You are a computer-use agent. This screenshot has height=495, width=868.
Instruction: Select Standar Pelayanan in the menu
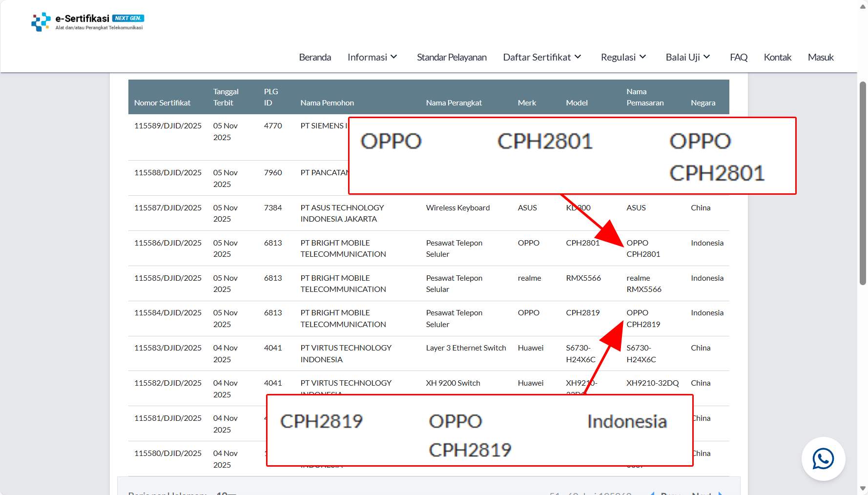pos(452,57)
